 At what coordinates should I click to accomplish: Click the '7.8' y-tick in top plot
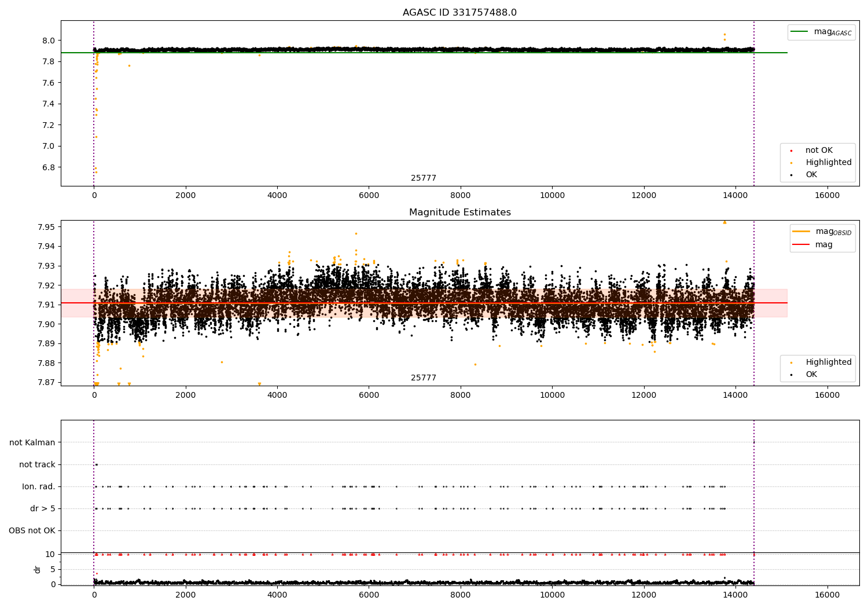48,62
